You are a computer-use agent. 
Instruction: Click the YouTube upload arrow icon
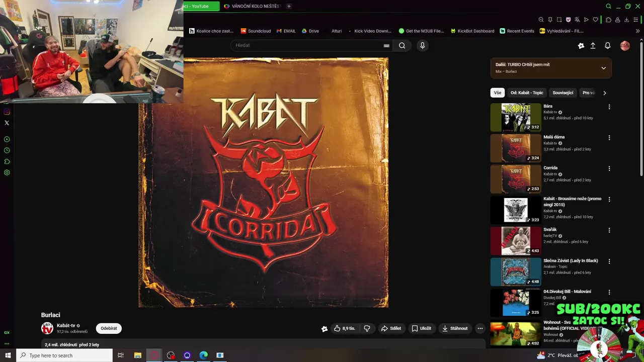pyautogui.click(x=593, y=46)
